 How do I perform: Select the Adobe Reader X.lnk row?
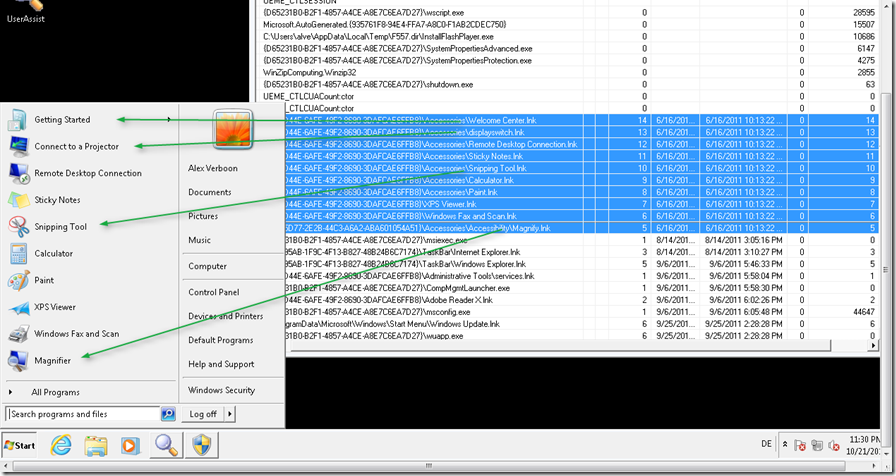(581, 300)
